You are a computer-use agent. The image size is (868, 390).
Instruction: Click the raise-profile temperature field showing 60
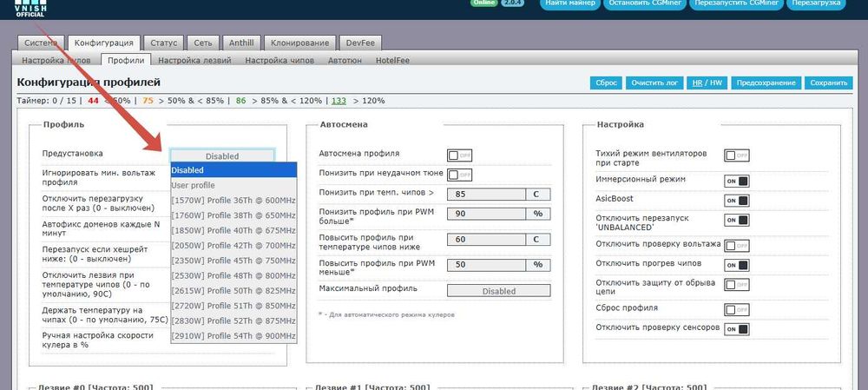[486, 240]
